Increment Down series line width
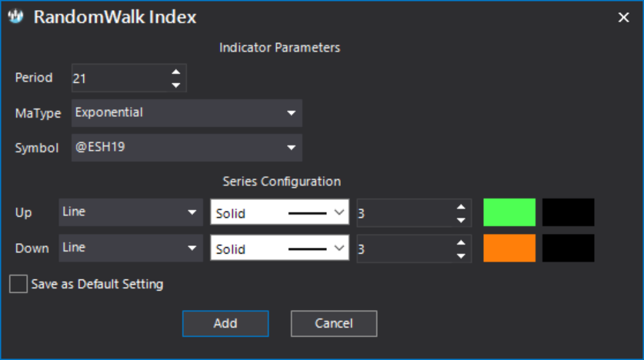 461,242
